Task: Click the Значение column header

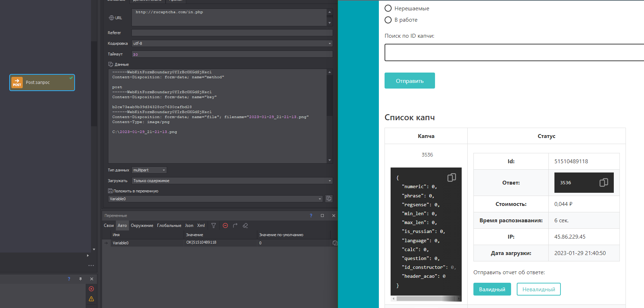Action: click(220, 235)
